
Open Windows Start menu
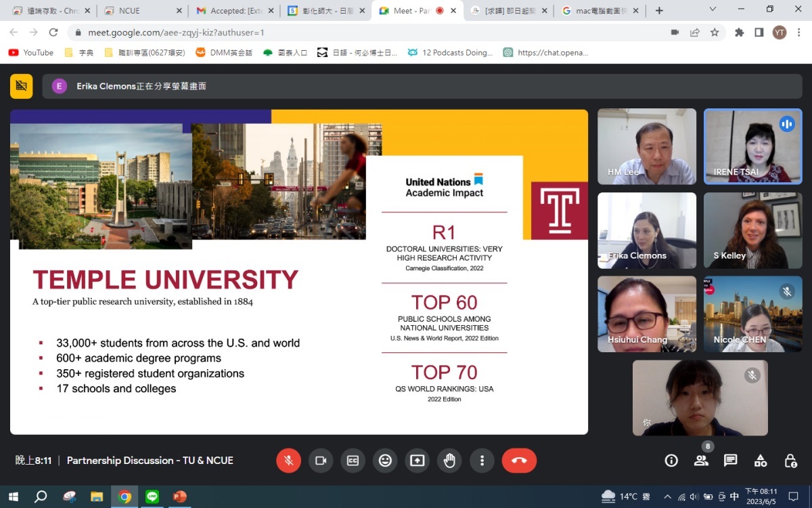point(12,496)
